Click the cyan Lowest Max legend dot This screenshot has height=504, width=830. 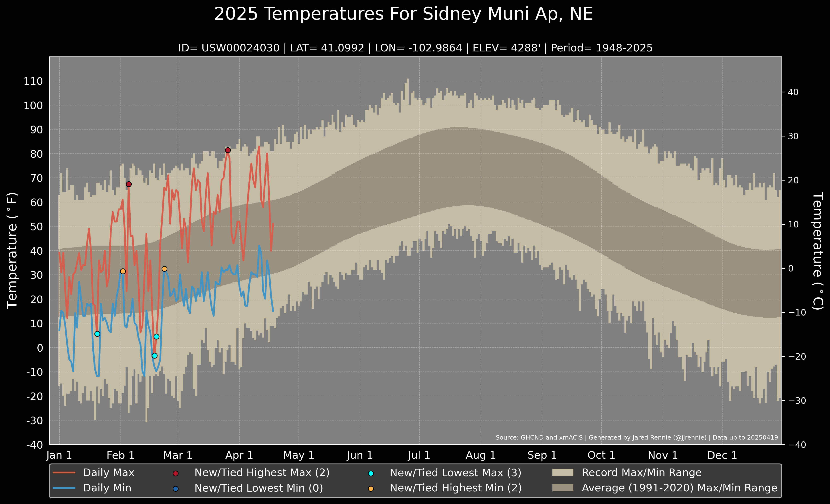pos(371,473)
